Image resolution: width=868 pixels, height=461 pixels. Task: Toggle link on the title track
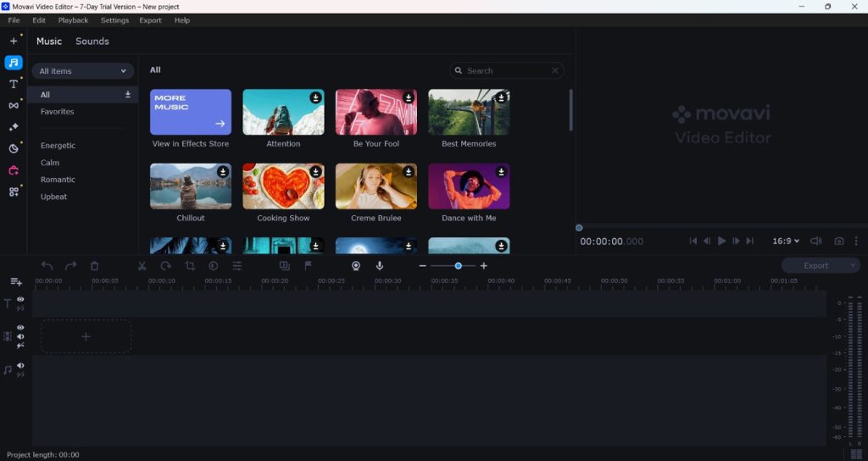point(20,308)
